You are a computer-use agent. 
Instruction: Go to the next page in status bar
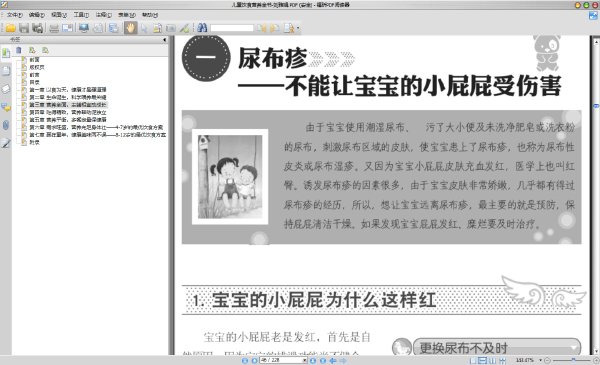(313, 360)
